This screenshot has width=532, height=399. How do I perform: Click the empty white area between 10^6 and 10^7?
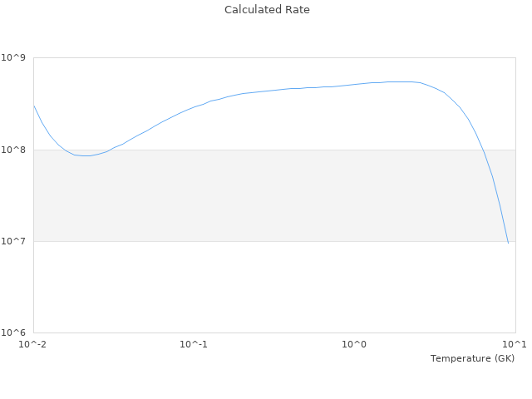pos(274,287)
